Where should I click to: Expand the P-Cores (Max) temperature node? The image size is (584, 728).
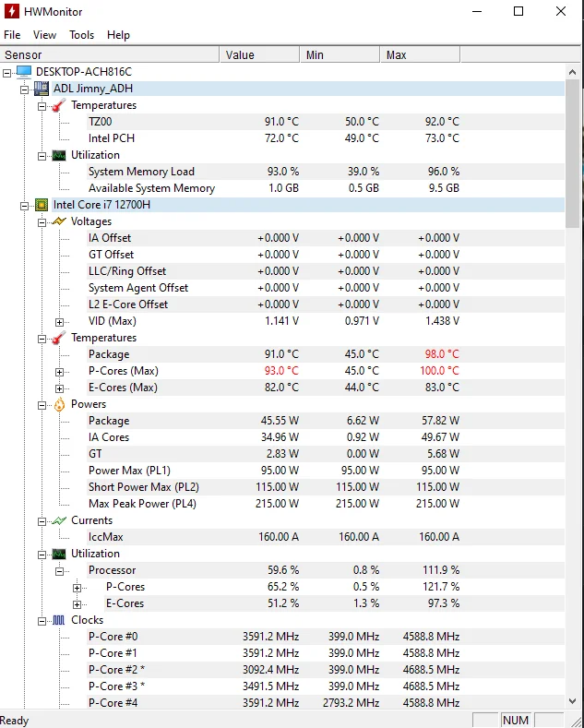[x=60, y=372]
